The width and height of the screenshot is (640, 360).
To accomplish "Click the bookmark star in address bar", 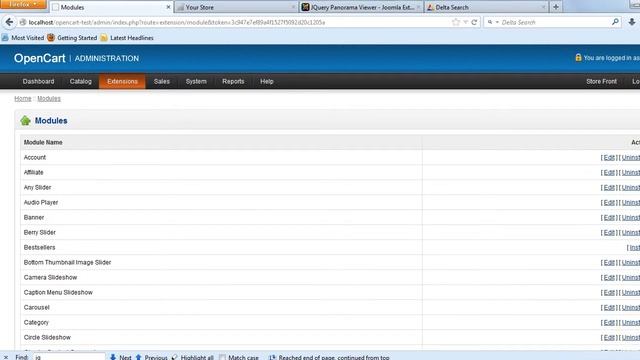I will [456, 22].
